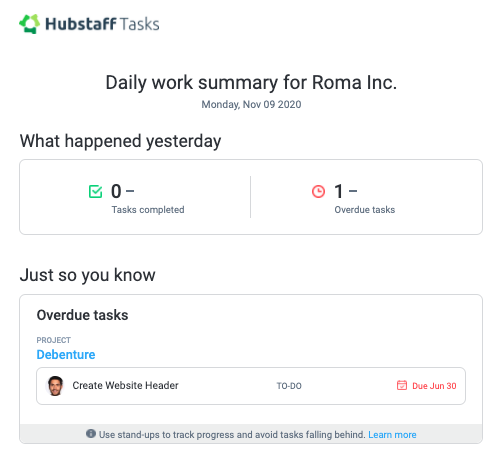Image resolution: width=497 pixels, height=460 pixels.
Task: Click the 0 tasks completed count
Action: coord(116,191)
